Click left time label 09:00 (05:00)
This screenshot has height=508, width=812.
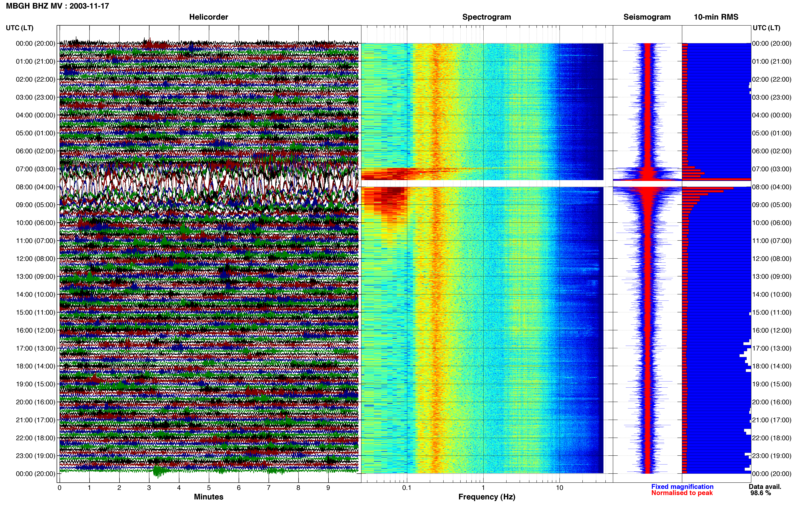[x=36, y=205]
